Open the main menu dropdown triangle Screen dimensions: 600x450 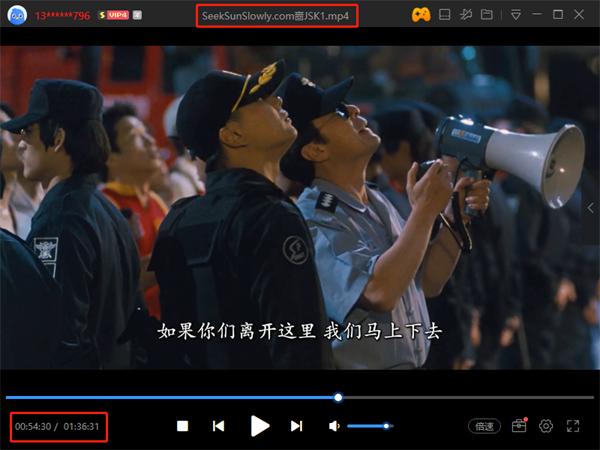pyautogui.click(x=516, y=15)
